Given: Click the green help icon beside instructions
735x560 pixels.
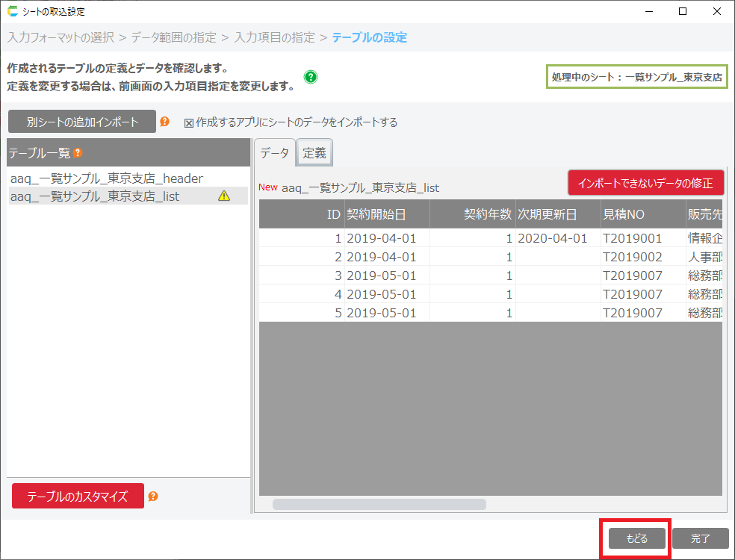Looking at the screenshot, I should pos(311,77).
